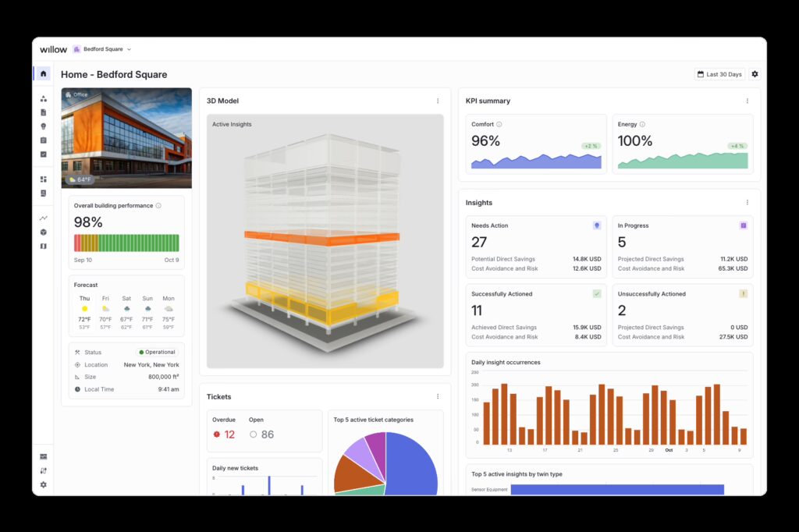Open the trend line chart icon in sidebar
Screen dimensions: 799x532
(44, 218)
